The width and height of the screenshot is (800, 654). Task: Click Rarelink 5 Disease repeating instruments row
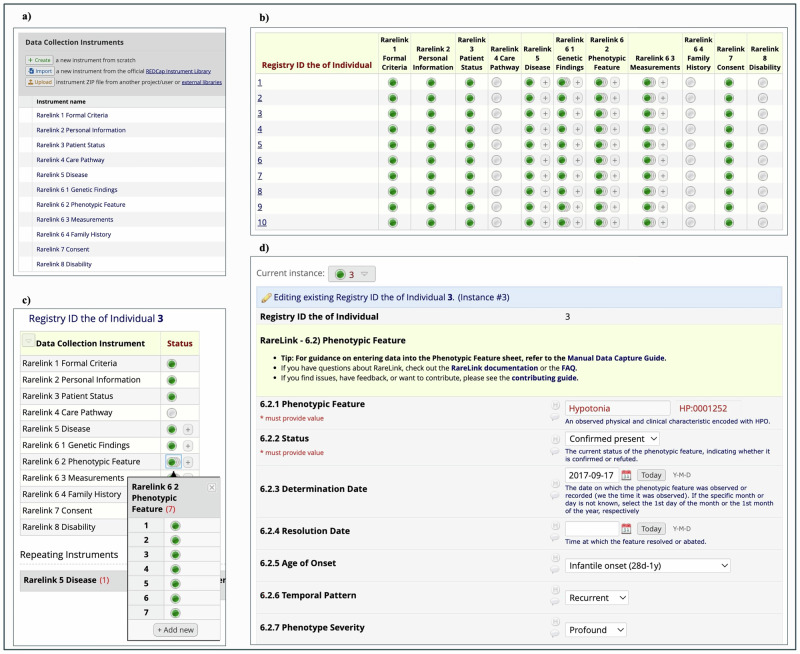pyautogui.click(x=72, y=581)
